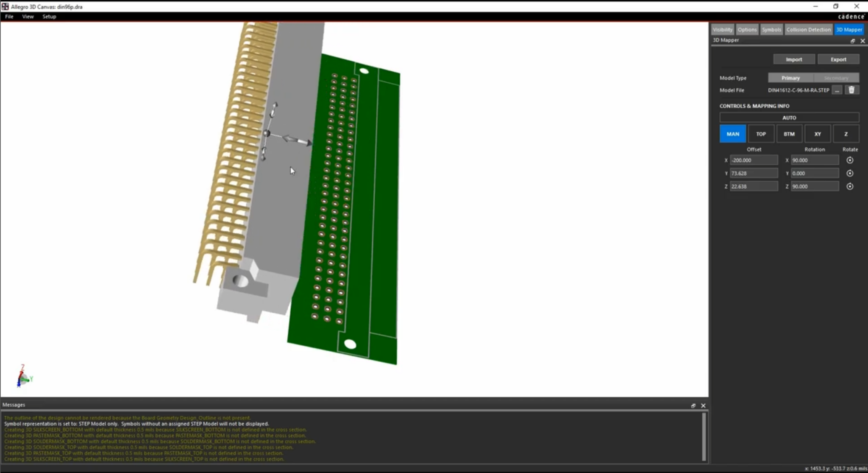This screenshot has height=473, width=868.
Task: Switch orientation to TOP
Action: (761, 134)
